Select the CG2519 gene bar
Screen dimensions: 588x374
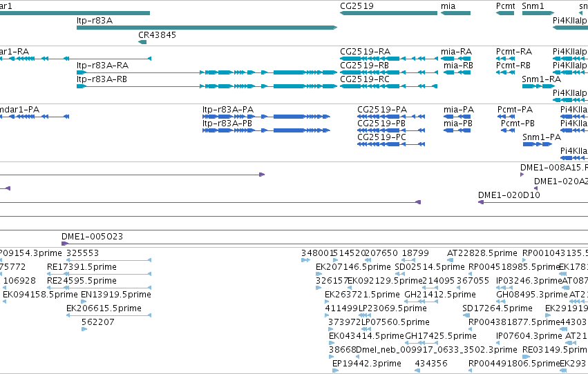click(388, 13)
